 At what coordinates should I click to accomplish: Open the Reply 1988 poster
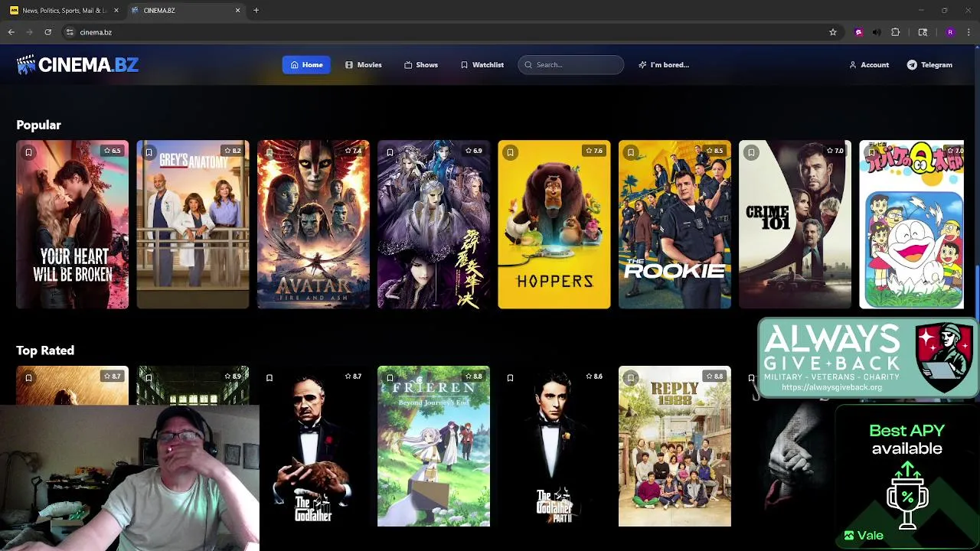[675, 446]
